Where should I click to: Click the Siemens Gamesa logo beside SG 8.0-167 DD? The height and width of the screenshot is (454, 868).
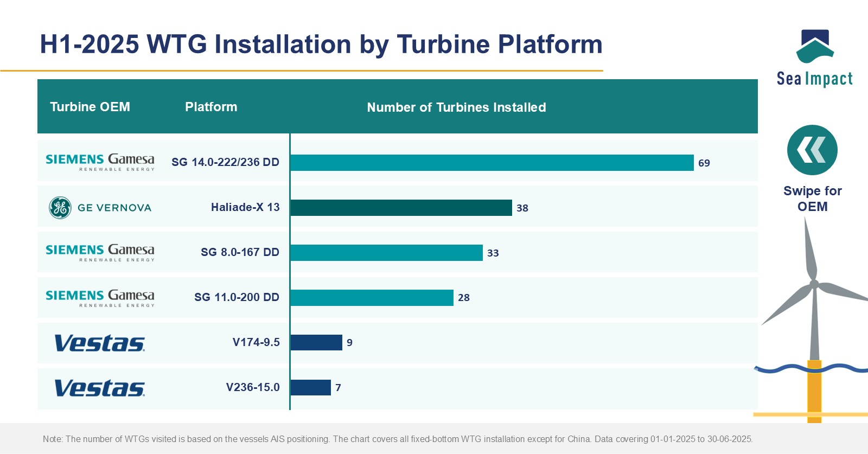100,253
